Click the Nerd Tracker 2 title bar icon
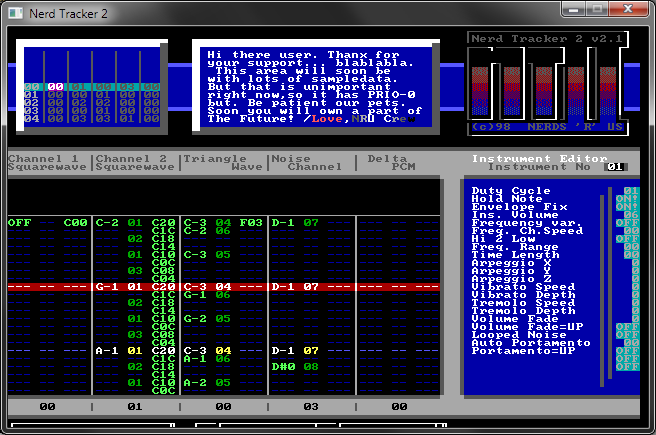 tap(15, 13)
